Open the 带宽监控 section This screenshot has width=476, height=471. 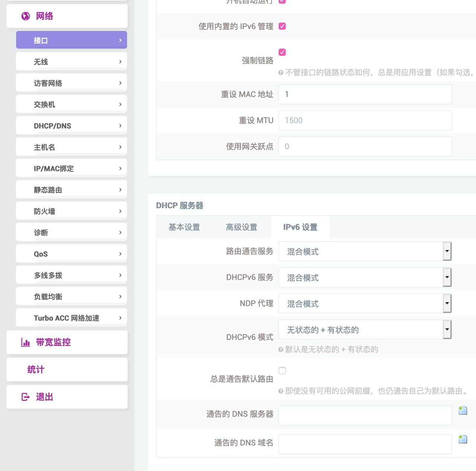pos(67,342)
